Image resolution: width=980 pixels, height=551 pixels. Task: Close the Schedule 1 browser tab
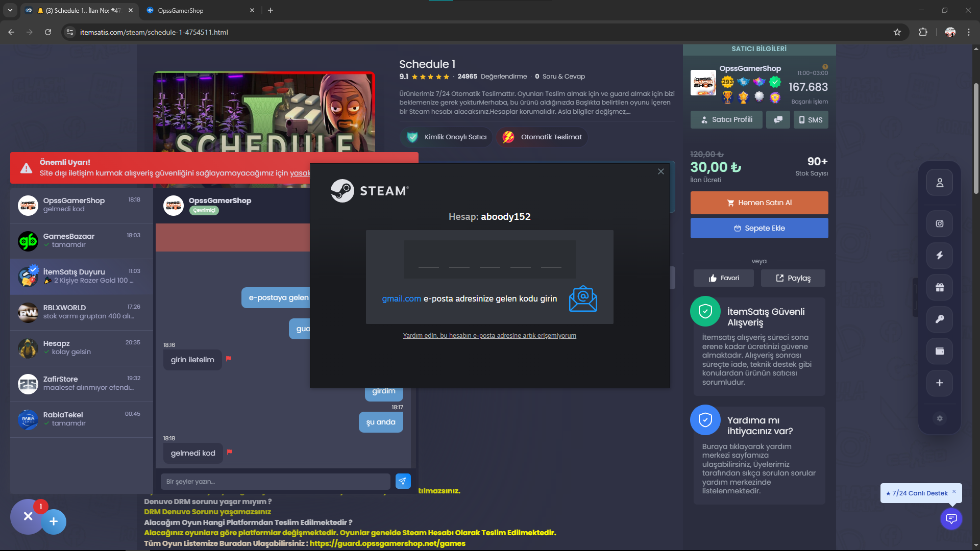pos(131,10)
